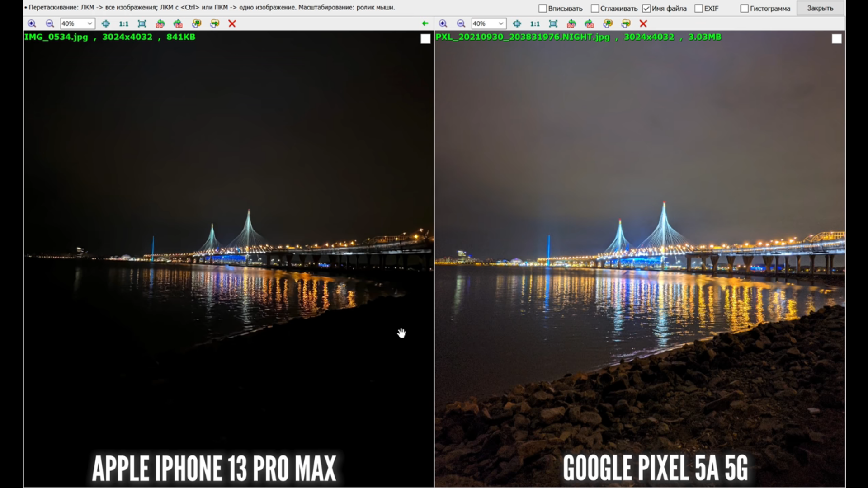Zoom out the left panel image
868x488 pixels.
click(x=50, y=23)
